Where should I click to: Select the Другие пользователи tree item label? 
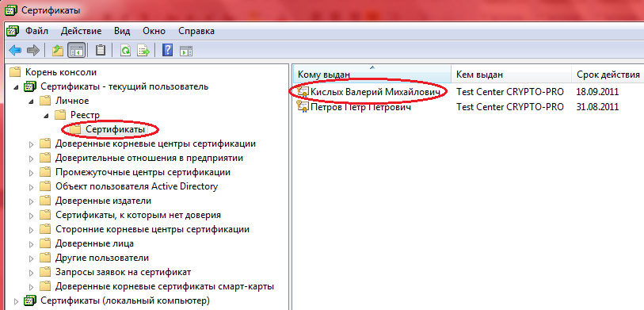click(102, 258)
